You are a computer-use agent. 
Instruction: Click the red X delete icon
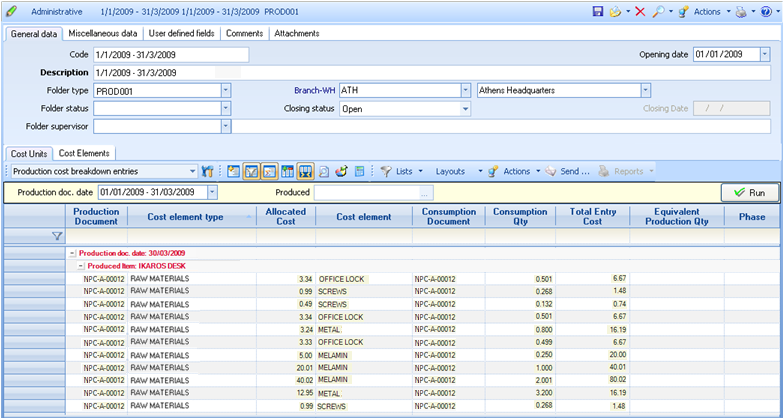click(640, 11)
